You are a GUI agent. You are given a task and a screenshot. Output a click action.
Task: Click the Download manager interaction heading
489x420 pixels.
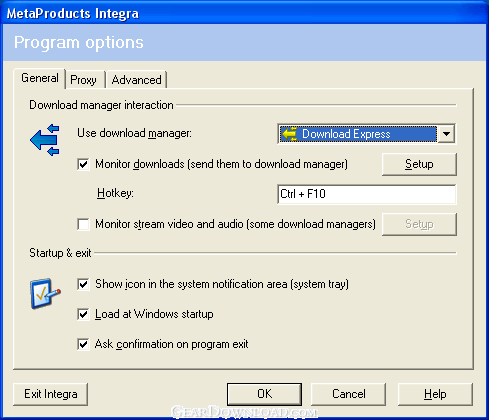point(101,105)
